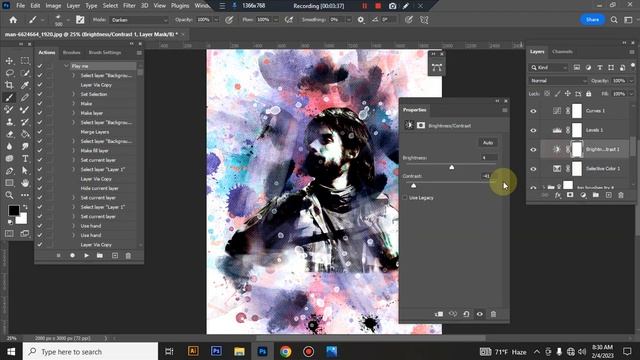The width and height of the screenshot is (640, 360).
Task: Select the Paint Bucket tool
Action: point(25,134)
